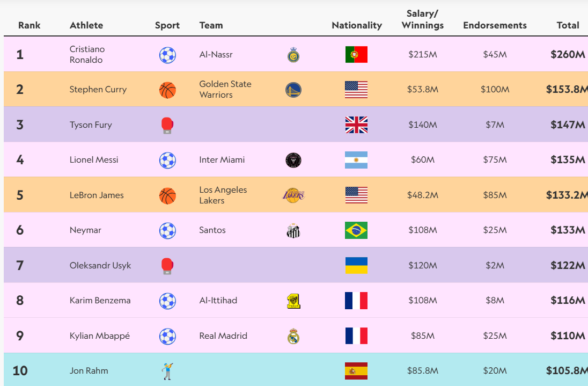Click the Endorsements column header
This screenshot has height=386, width=588.
pos(495,25)
